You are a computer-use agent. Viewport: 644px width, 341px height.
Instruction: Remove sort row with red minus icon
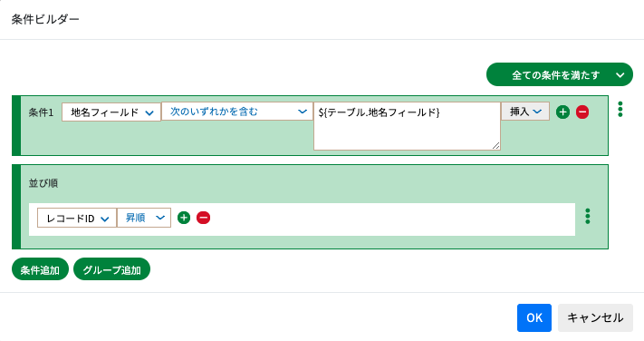[x=203, y=218]
